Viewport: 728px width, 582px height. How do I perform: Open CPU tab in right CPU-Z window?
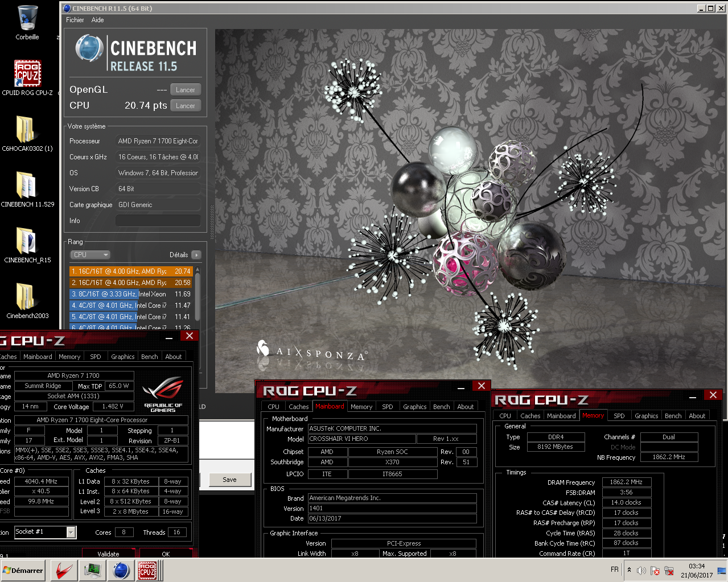[x=505, y=416]
